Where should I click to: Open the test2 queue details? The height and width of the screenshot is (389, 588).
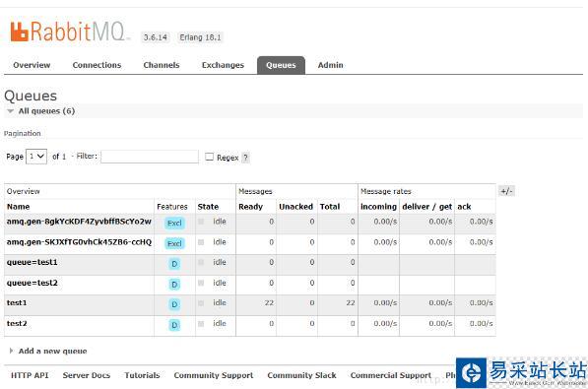click(17, 323)
